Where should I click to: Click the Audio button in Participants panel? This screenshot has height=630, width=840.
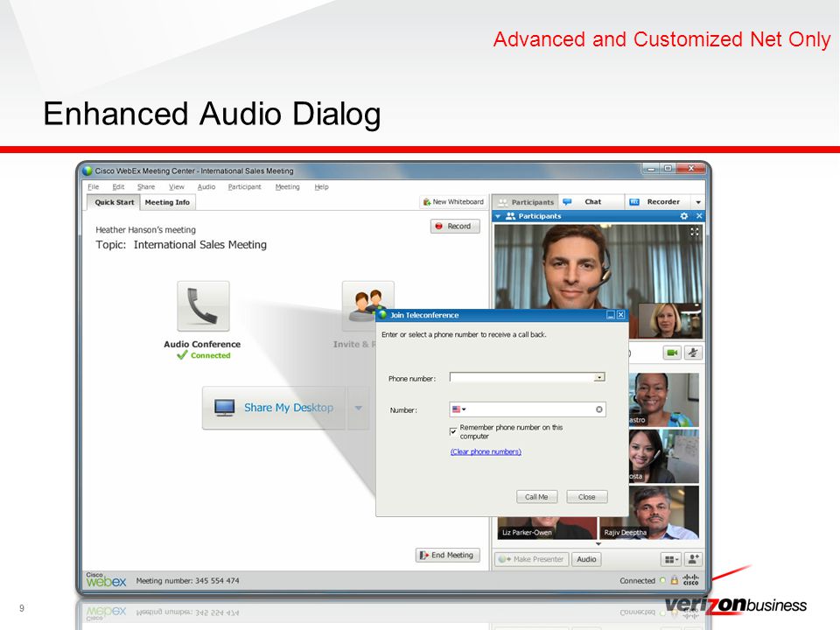[x=586, y=559]
